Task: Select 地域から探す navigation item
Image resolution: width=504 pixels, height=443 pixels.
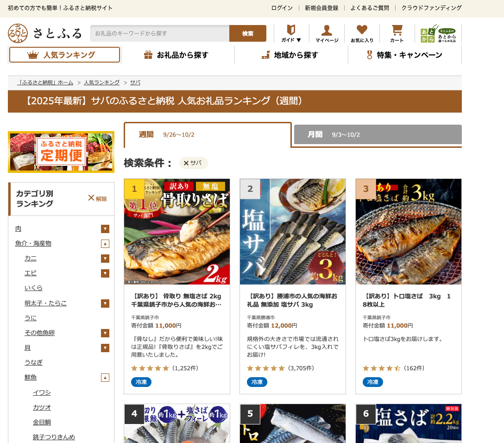Action: (291, 55)
